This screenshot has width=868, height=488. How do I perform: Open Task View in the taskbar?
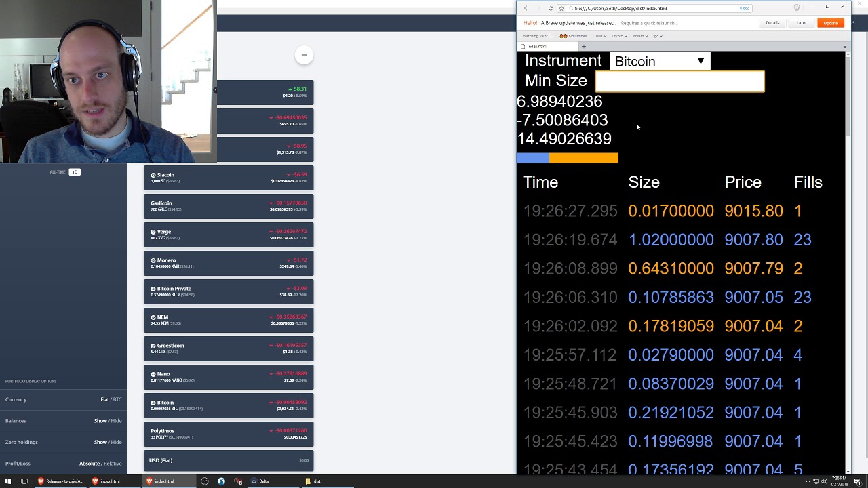[24, 481]
